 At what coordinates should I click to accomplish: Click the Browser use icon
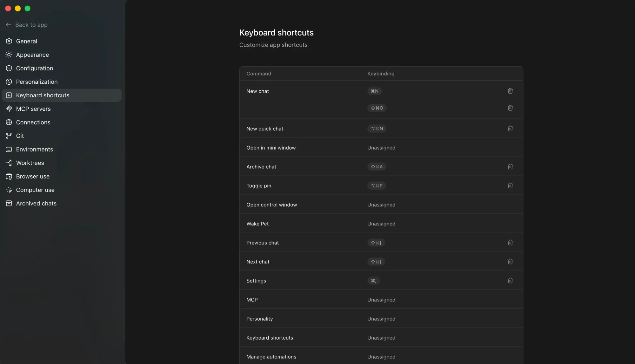coord(9,176)
